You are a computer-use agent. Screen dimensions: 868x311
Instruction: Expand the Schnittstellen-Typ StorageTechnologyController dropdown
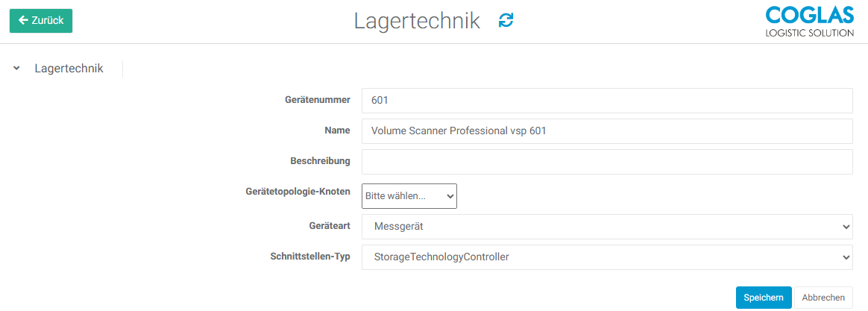point(606,257)
